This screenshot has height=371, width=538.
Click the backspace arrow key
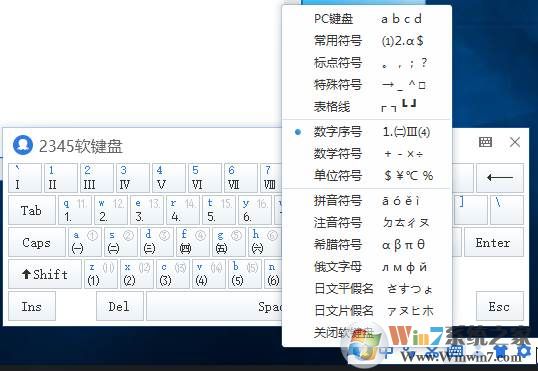(x=500, y=178)
